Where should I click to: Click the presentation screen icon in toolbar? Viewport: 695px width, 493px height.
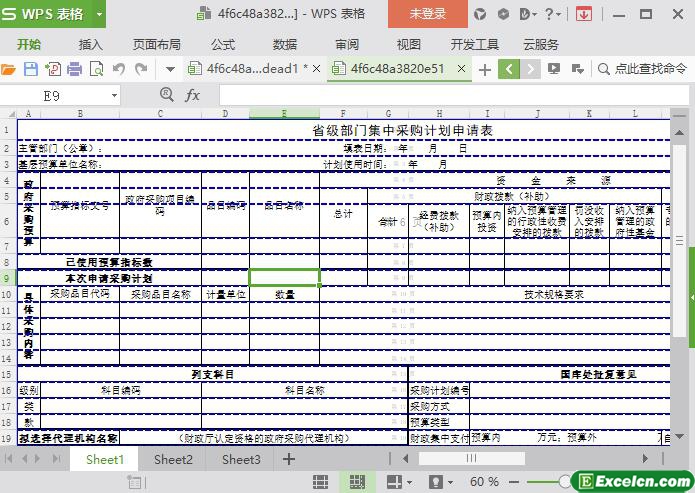pos(554,69)
